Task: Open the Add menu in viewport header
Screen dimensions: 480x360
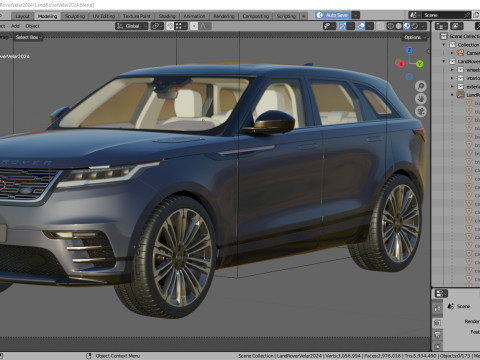Action: (15, 26)
